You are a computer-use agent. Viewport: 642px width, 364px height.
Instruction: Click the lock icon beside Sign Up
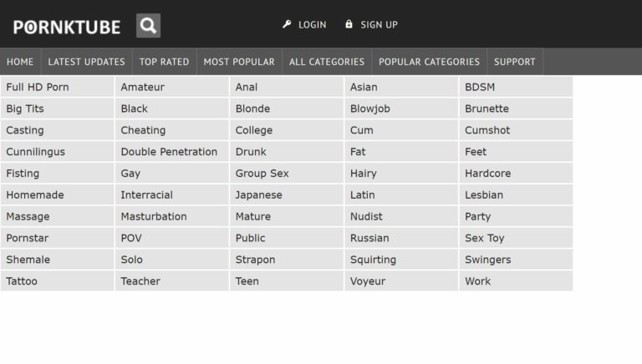349,24
